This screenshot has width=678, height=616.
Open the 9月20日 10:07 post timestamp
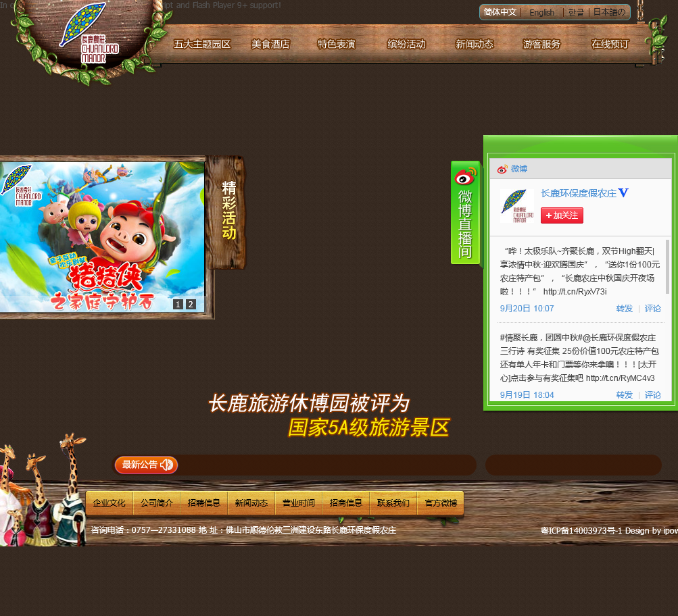pyautogui.click(x=527, y=309)
